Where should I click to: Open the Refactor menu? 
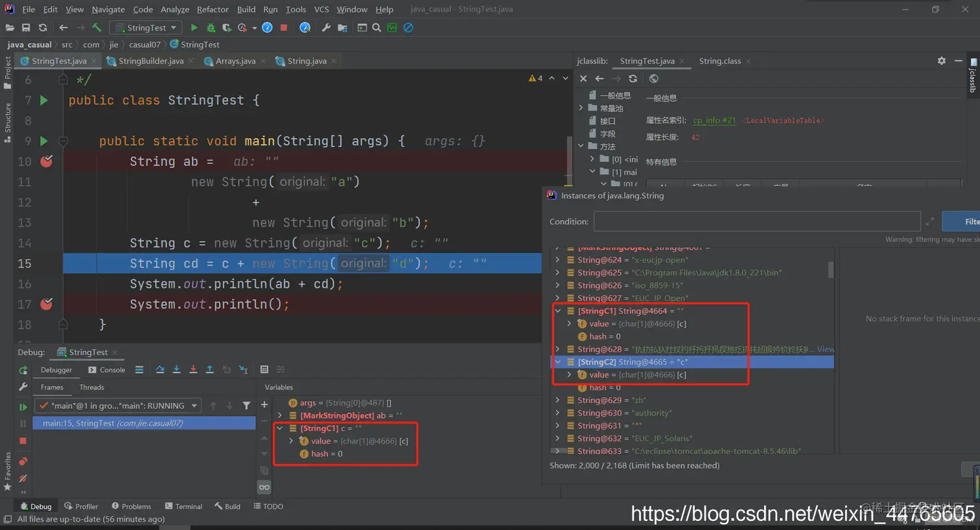[213, 9]
